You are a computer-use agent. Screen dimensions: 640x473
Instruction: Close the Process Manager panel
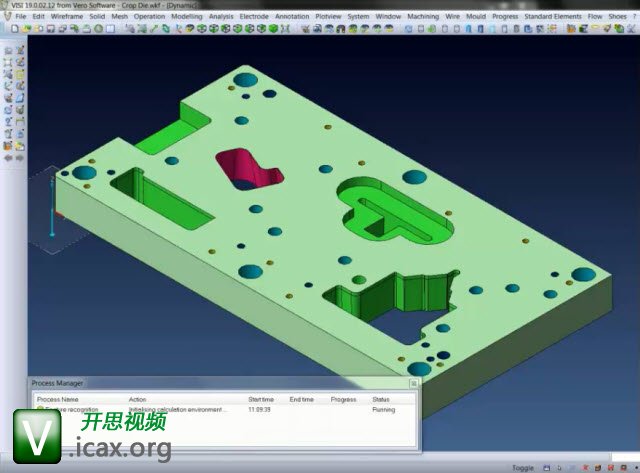tap(413, 383)
